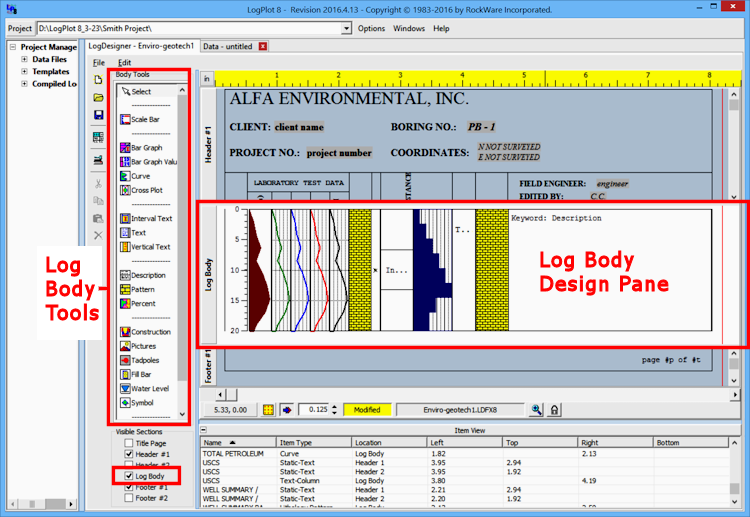Open a file with folder icon
750x517 pixels.
click(x=98, y=97)
